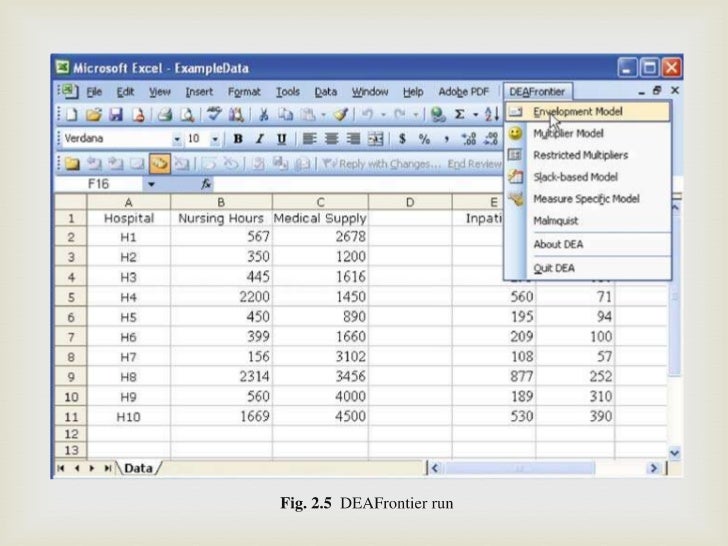Viewport: 728px width, 546px height.
Task: Open the File menu
Action: tap(94, 92)
